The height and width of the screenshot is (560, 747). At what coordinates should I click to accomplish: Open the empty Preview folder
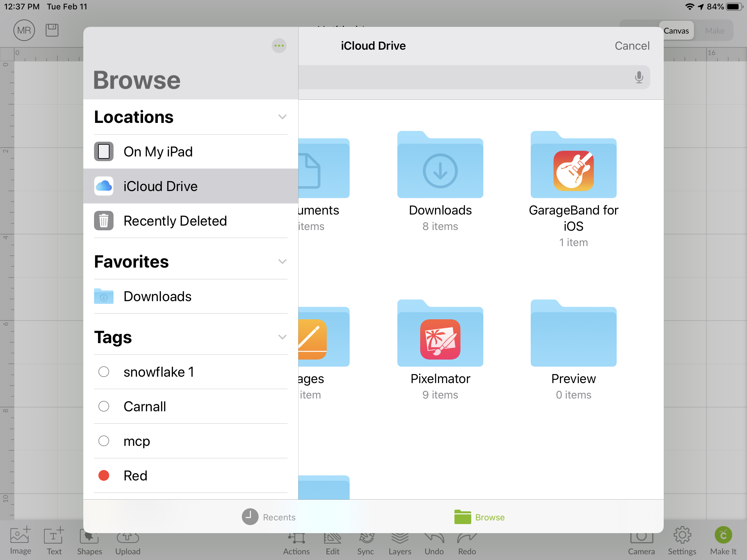pos(573,334)
